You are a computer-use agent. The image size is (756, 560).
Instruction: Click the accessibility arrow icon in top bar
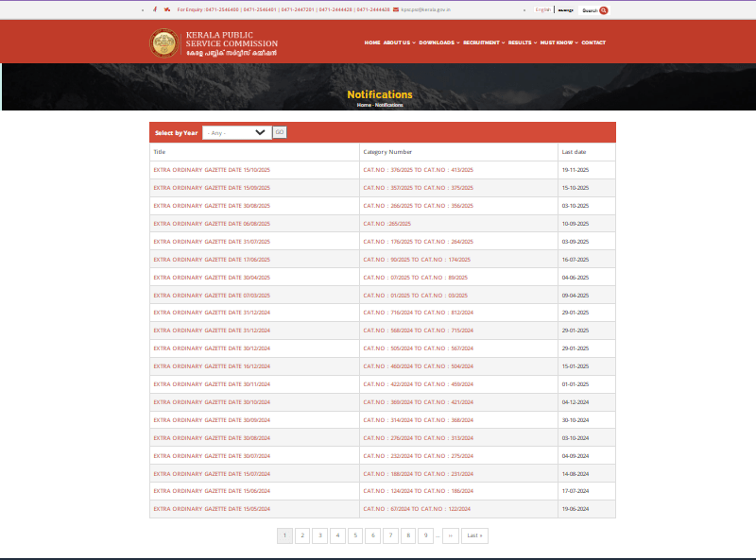(143, 8)
